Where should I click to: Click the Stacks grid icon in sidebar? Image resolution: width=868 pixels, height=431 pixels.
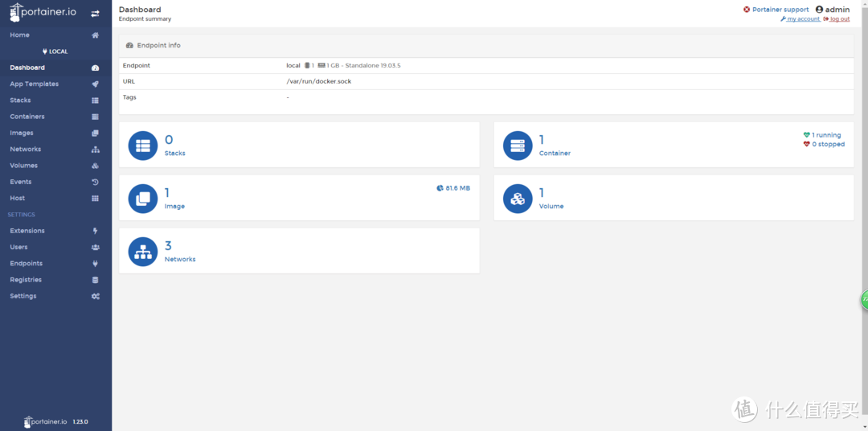point(95,101)
